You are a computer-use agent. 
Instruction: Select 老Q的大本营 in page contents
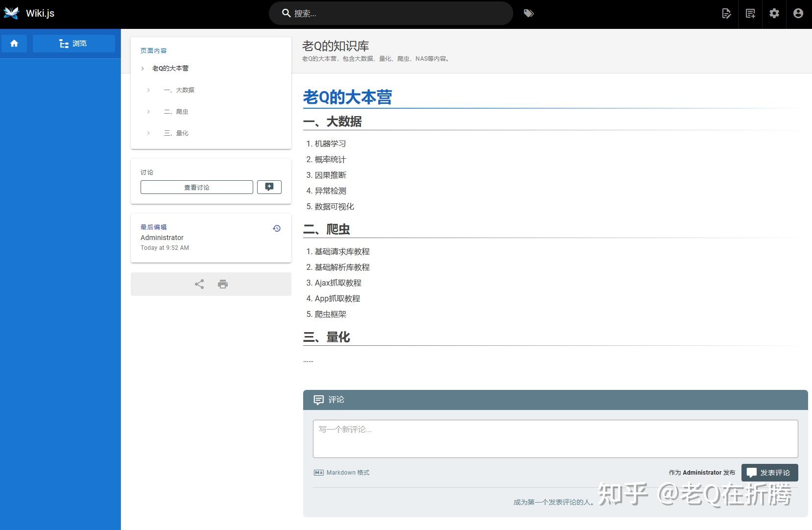coord(169,68)
